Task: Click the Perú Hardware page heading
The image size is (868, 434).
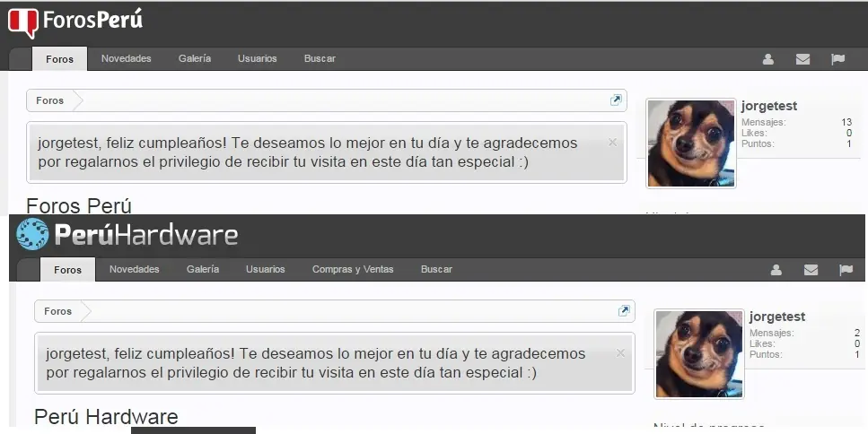Action: (x=106, y=417)
